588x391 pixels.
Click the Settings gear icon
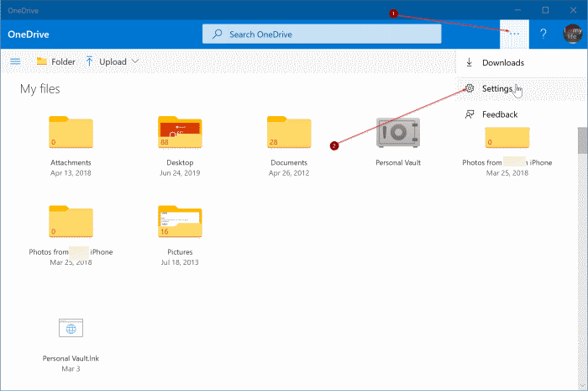click(470, 88)
